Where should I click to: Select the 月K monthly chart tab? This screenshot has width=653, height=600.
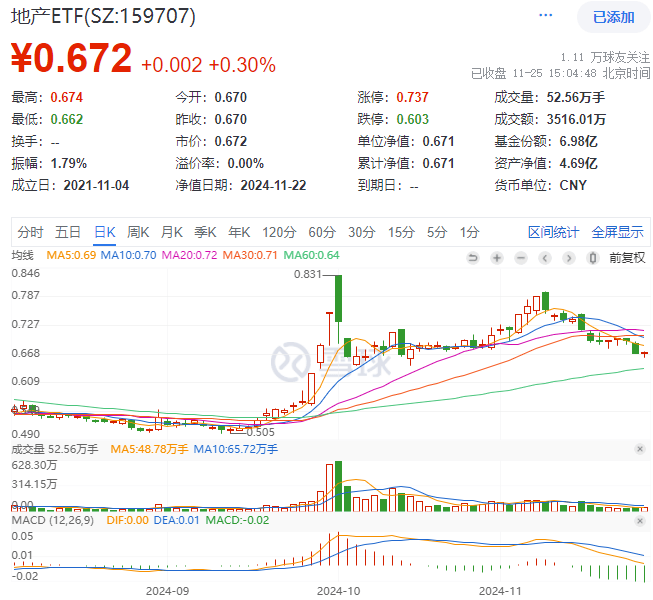click(172, 232)
